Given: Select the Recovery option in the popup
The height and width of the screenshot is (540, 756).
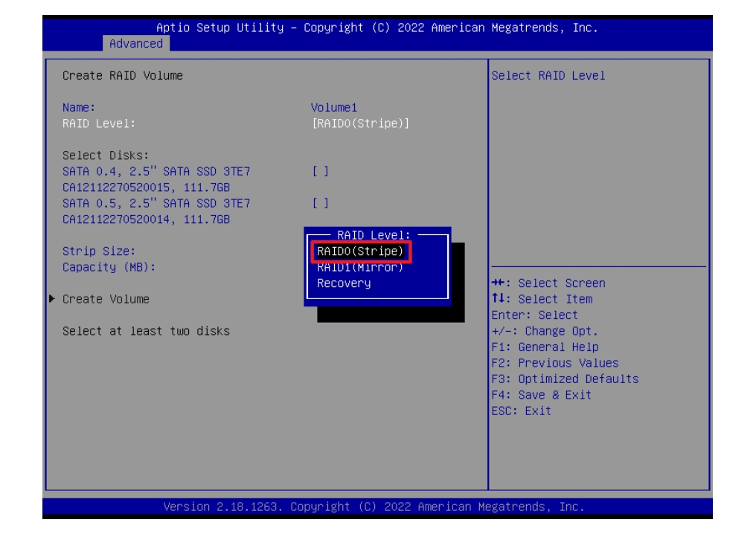Looking at the screenshot, I should coord(344,283).
